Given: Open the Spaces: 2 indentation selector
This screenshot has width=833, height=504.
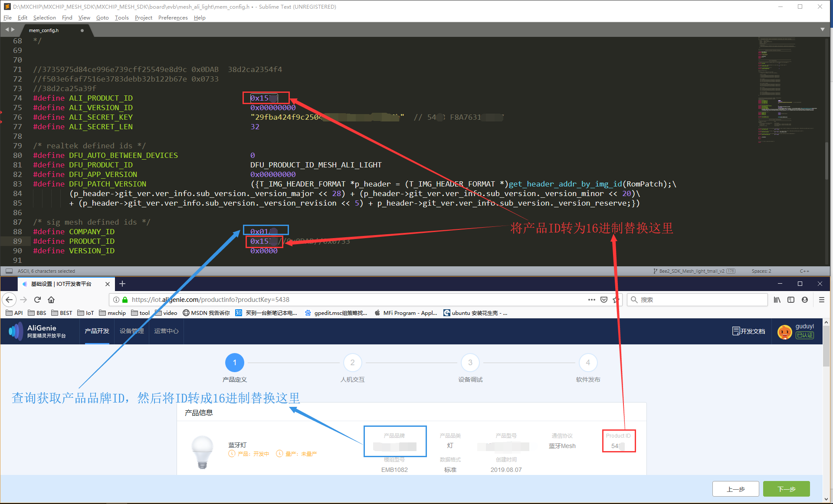Looking at the screenshot, I should tap(761, 271).
